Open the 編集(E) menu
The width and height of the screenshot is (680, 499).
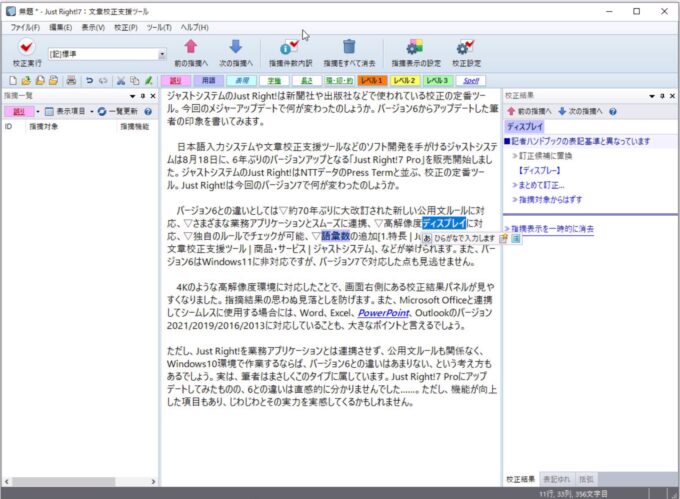coord(60,27)
